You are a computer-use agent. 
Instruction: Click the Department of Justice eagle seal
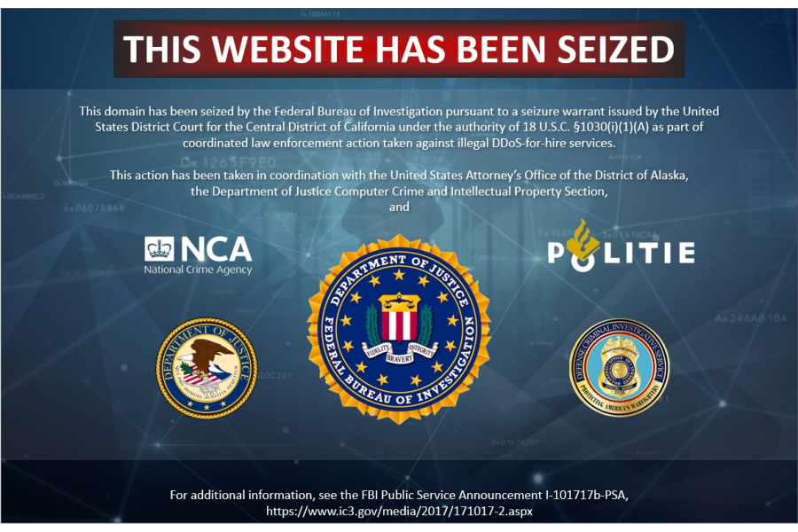(207, 368)
